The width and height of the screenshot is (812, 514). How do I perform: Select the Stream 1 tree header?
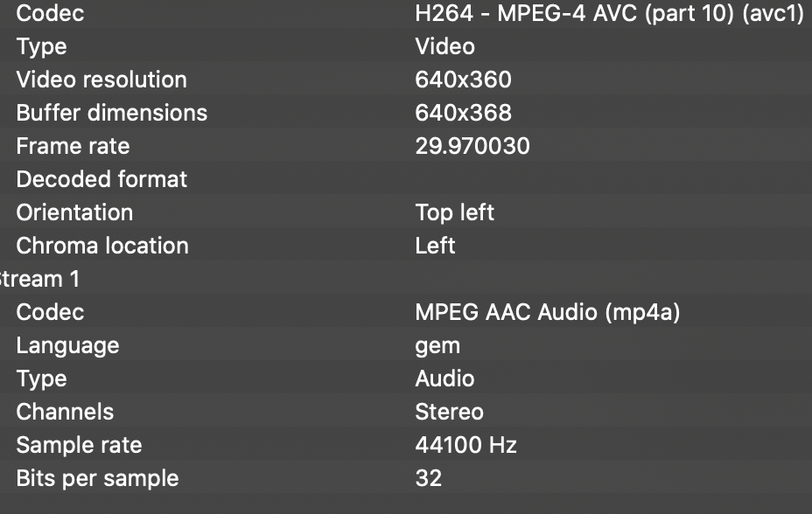click(x=39, y=279)
